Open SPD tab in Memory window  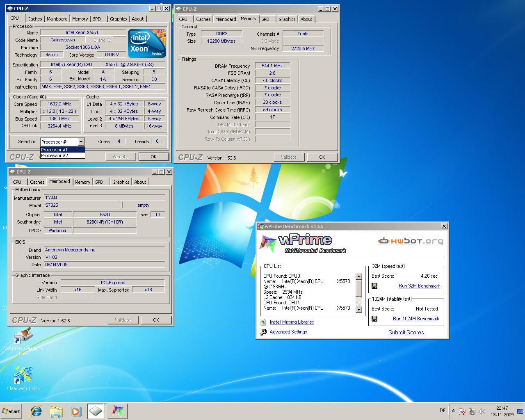(x=265, y=19)
